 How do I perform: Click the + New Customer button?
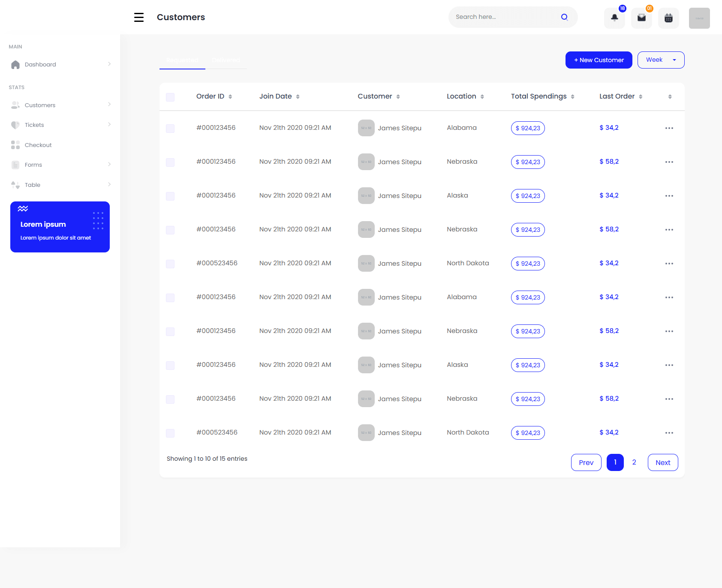pos(599,60)
